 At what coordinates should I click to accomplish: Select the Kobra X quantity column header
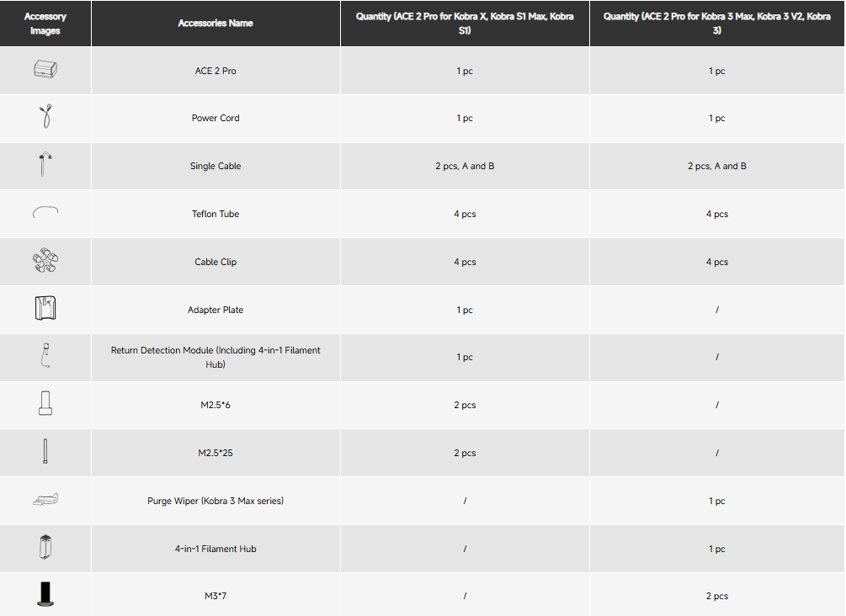click(x=465, y=24)
